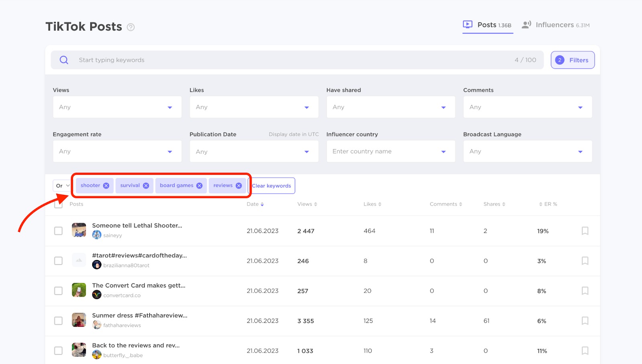Open the Influencer country dropdown
This screenshot has height=364, width=642.
click(391, 152)
